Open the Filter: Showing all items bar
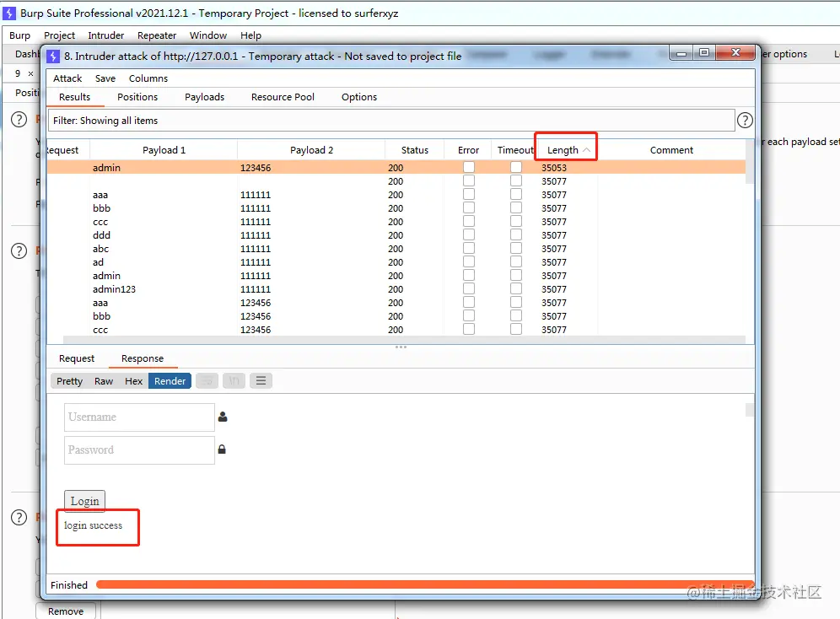 [x=391, y=121]
